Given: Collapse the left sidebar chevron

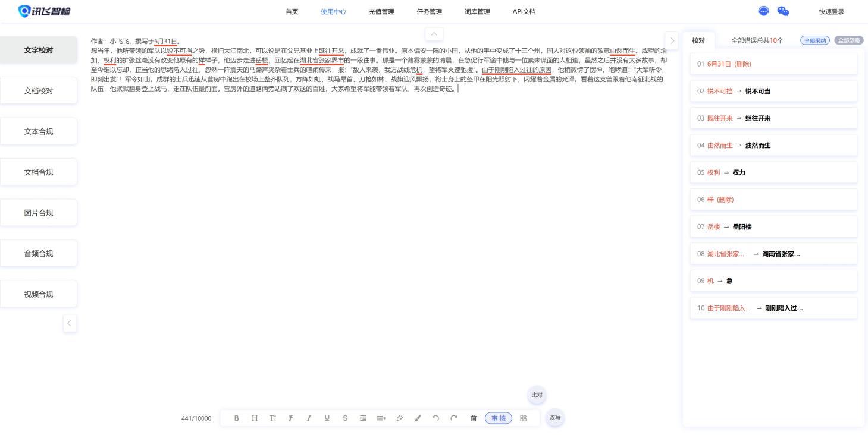Looking at the screenshot, I should pyautogui.click(x=70, y=323).
